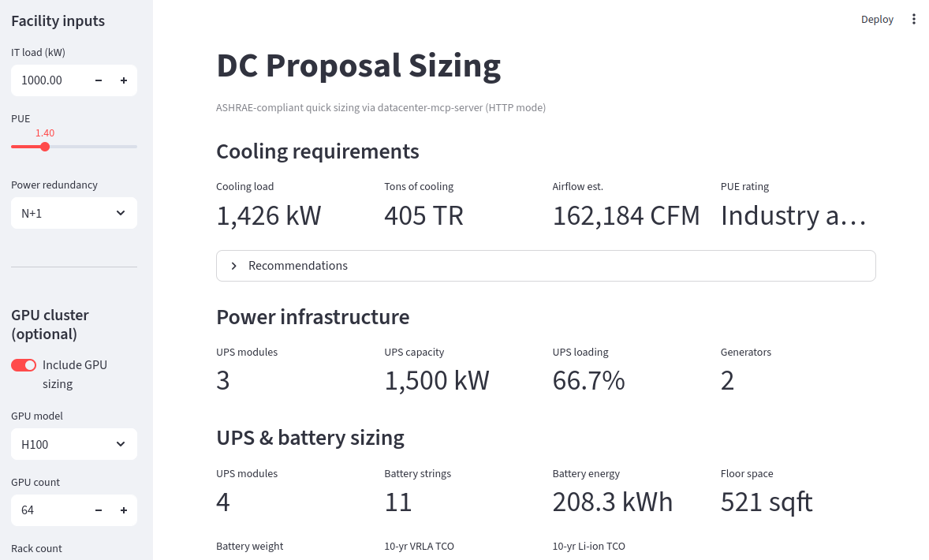The width and height of the screenshot is (929, 560).
Task: Increment GPU count using plus icon
Action: (124, 510)
